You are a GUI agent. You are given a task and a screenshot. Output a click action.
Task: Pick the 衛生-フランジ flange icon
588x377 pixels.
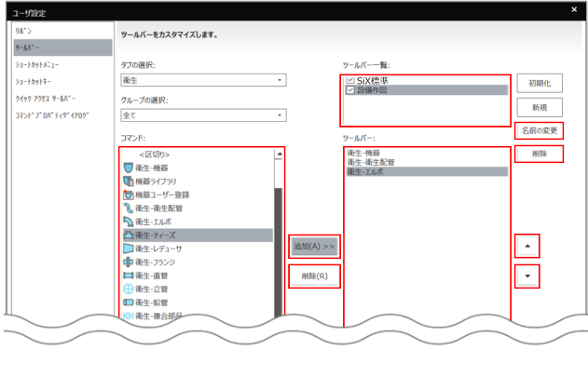pos(129,263)
